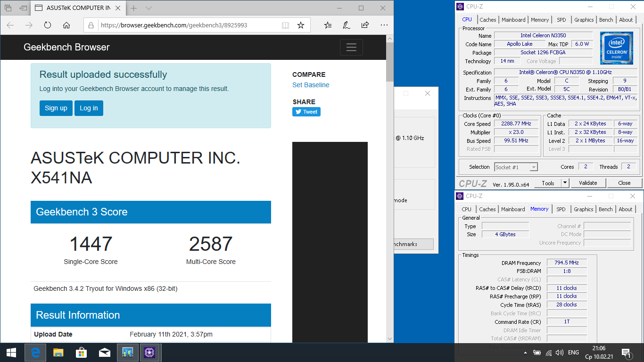Click the site lock security icon
The width and height of the screenshot is (644, 362).
click(x=91, y=25)
